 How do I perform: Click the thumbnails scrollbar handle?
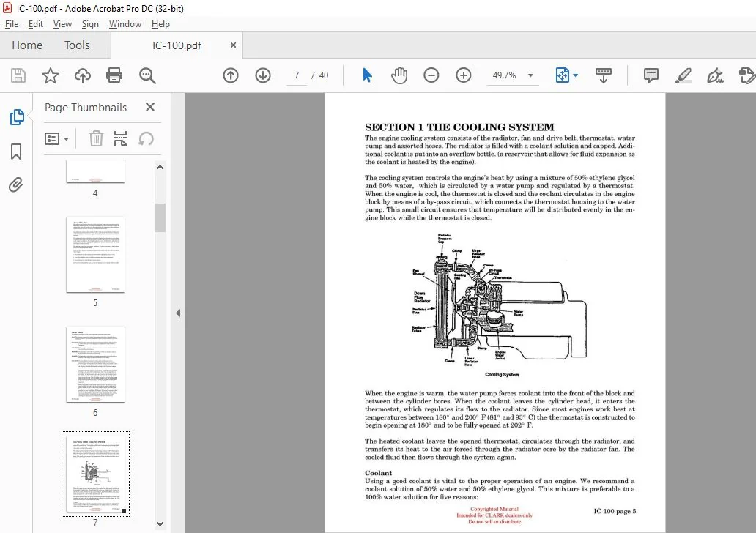[160, 217]
